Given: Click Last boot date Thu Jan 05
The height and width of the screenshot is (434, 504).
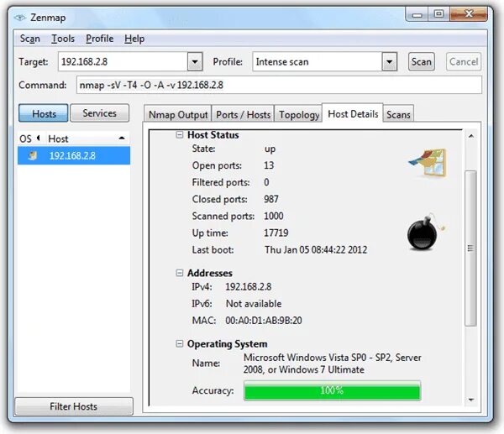Looking at the screenshot, I should click(x=316, y=250).
